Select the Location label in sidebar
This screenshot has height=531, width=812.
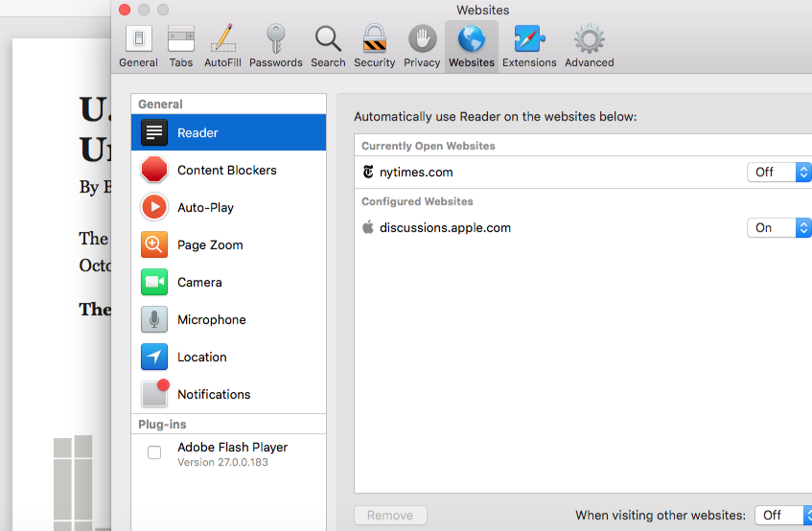[202, 358]
